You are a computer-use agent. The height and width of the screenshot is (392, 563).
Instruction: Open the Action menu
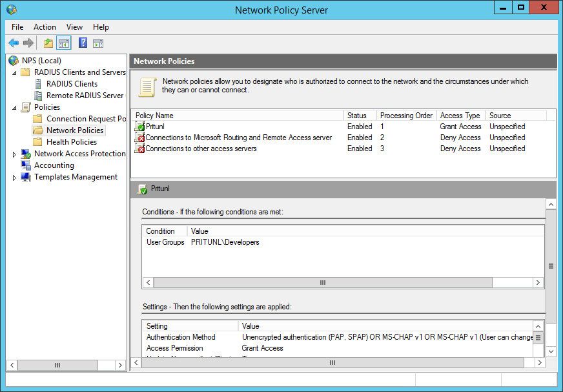point(45,27)
